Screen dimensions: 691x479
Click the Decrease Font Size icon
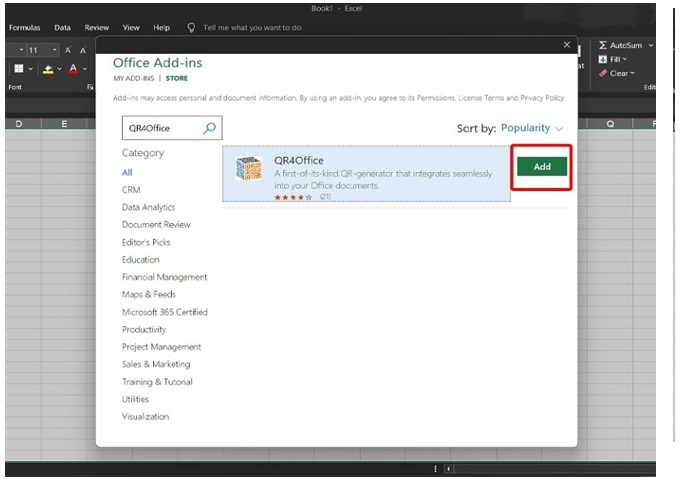coord(83,50)
